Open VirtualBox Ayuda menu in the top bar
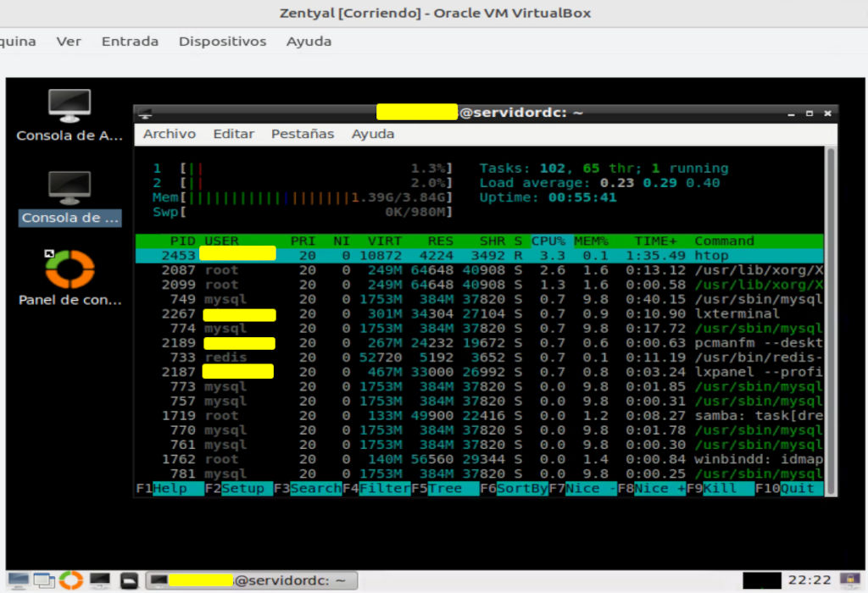The height and width of the screenshot is (593, 868). coord(309,42)
